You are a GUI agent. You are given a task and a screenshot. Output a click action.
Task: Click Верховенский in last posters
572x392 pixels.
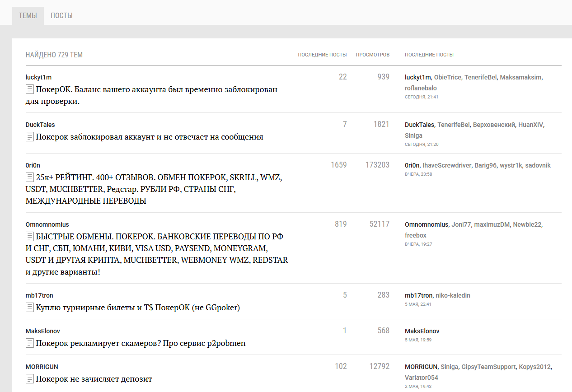pos(494,125)
